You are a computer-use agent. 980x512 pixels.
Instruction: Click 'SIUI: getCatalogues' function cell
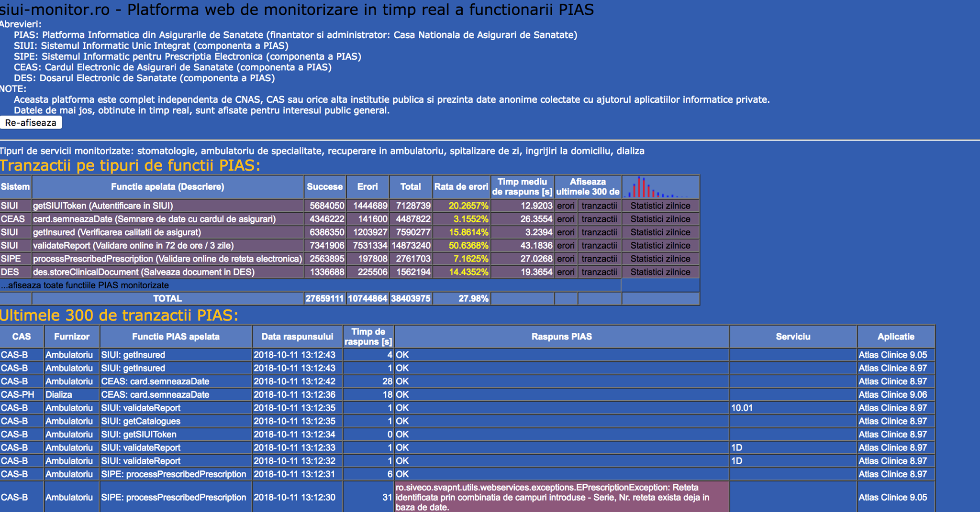[x=176, y=421]
